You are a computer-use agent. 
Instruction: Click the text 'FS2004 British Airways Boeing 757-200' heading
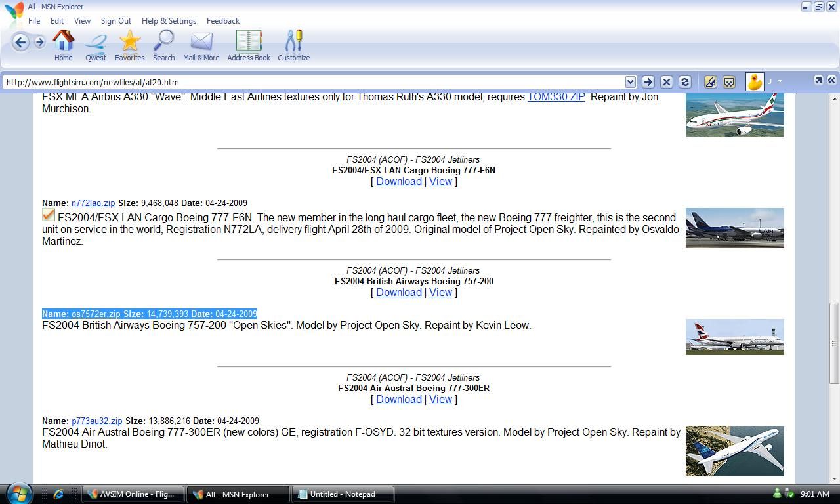click(414, 282)
